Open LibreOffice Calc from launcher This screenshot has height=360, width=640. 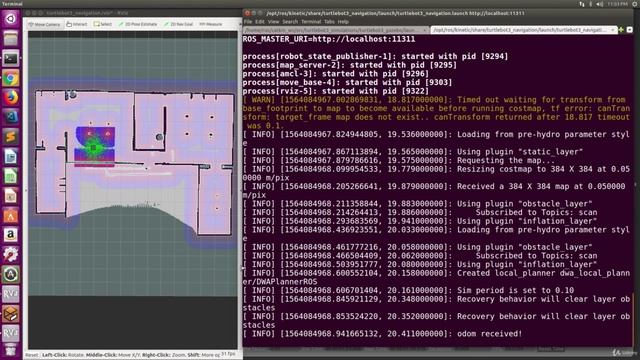pyautogui.click(x=11, y=176)
